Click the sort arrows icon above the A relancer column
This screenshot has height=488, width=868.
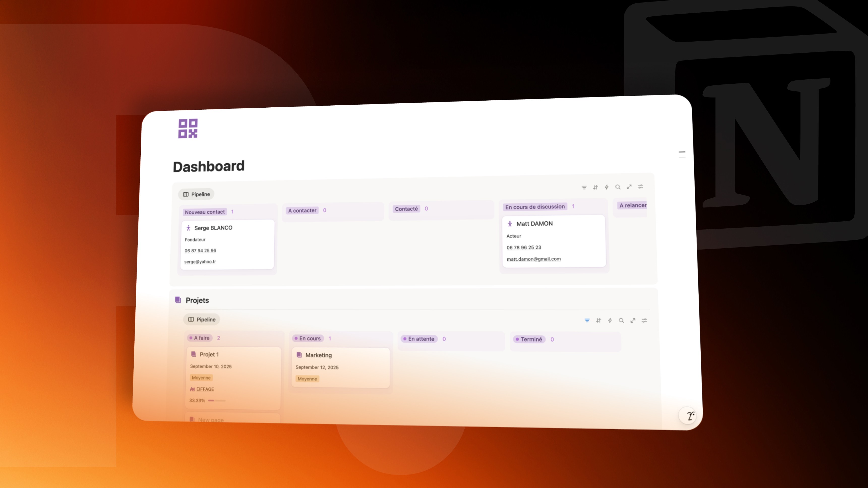(x=595, y=187)
